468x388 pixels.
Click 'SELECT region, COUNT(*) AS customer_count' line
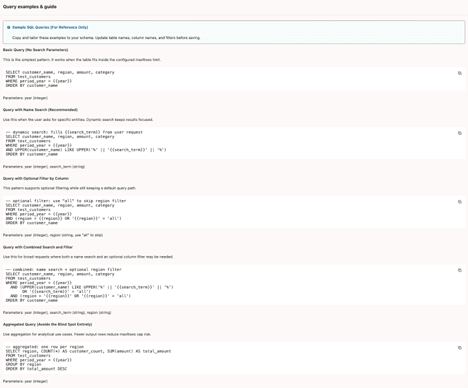tap(88, 351)
